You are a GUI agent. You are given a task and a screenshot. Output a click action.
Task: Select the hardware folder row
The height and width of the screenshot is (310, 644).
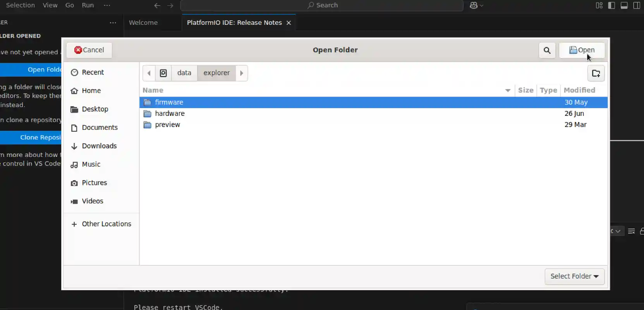373,114
